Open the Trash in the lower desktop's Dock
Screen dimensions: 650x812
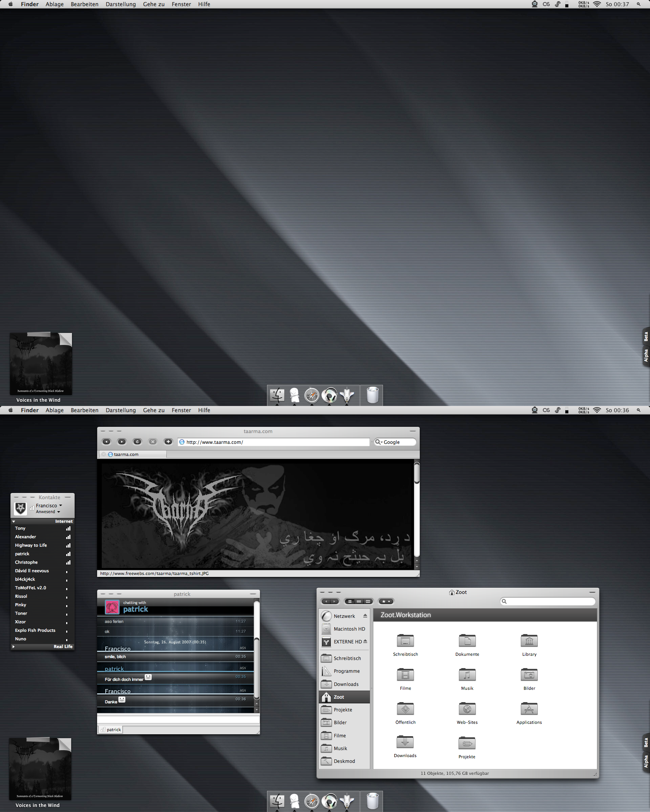372,801
